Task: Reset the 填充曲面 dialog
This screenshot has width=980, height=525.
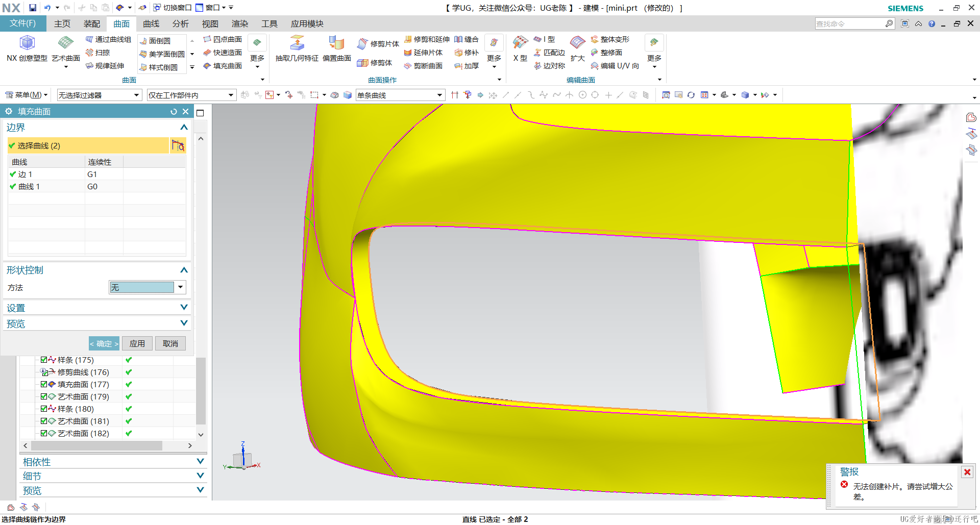Action: click(174, 111)
